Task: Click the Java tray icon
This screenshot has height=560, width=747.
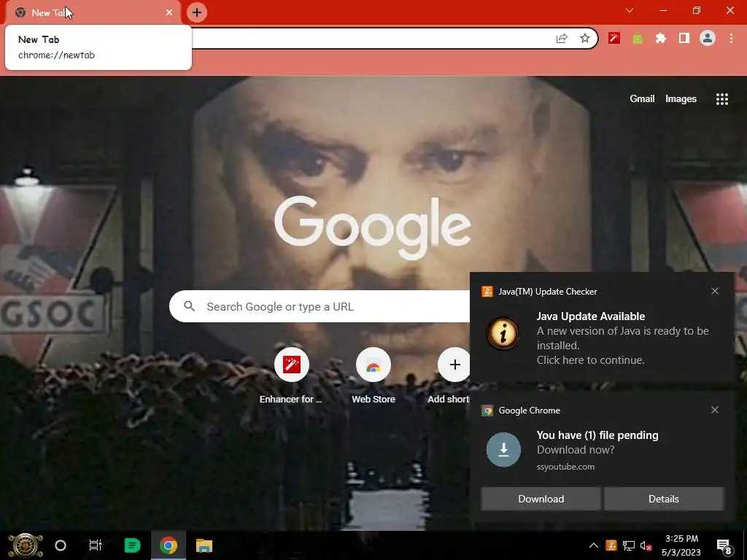Action: coord(611,545)
